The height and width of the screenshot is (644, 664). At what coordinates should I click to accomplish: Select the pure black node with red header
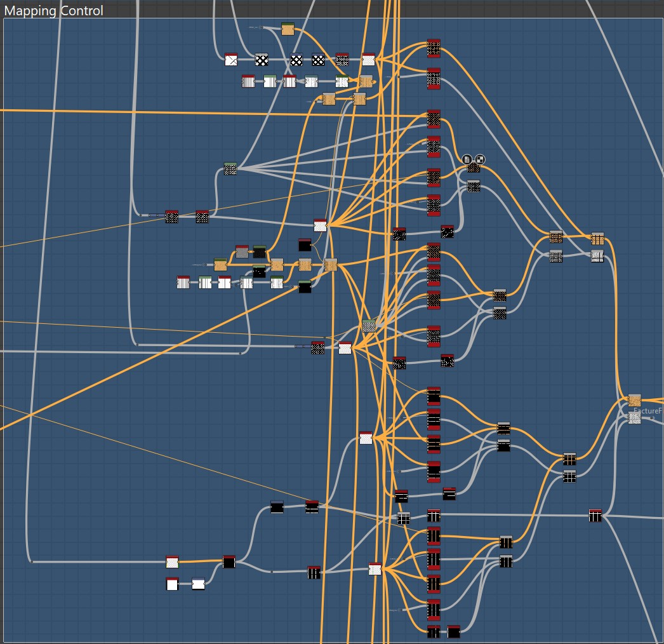click(x=305, y=245)
